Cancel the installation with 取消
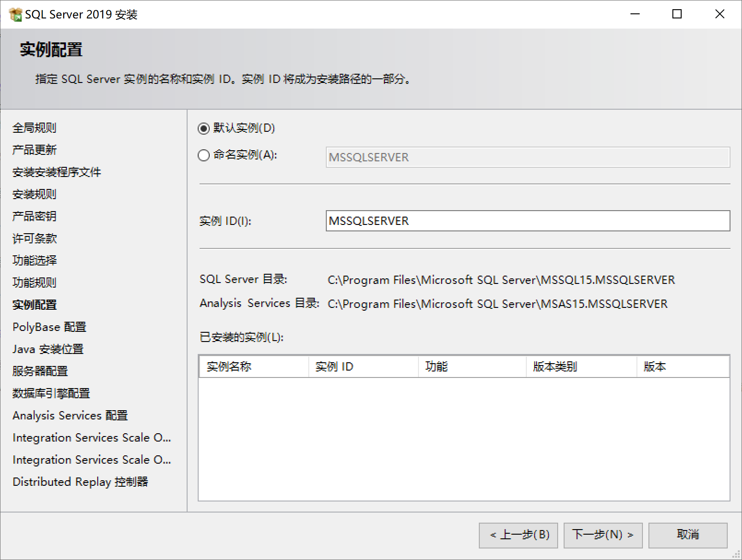The image size is (742, 560). coord(687,535)
